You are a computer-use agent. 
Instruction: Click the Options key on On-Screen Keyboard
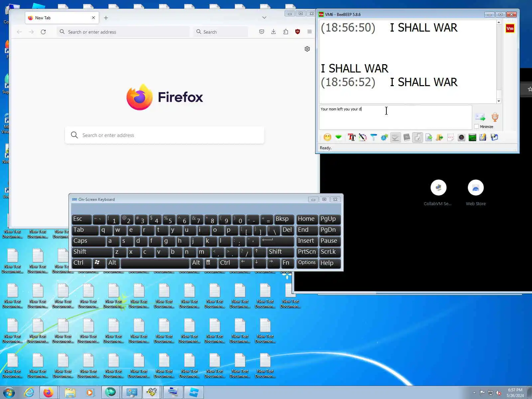pyautogui.click(x=307, y=263)
